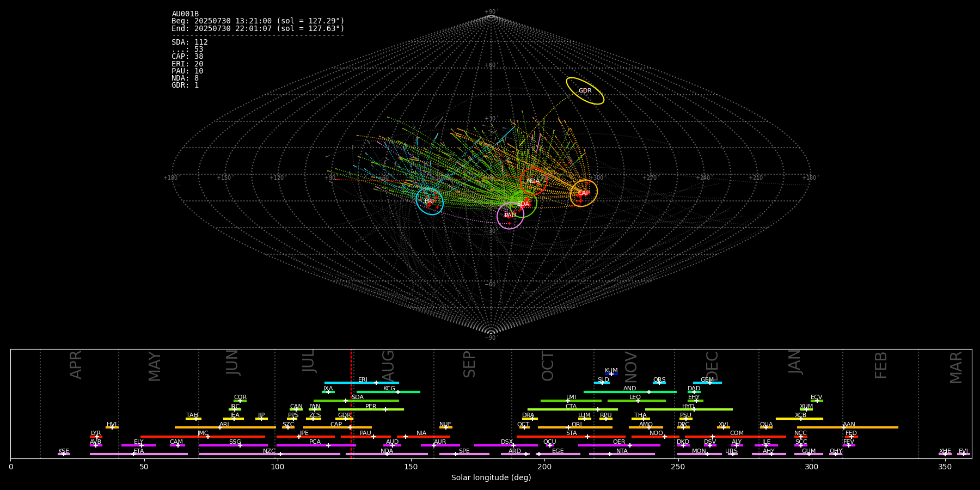Image resolution: width=980 pixels, height=490 pixels.
Task: Click the purple SSG shower bar in timeline
Action: coord(233,445)
